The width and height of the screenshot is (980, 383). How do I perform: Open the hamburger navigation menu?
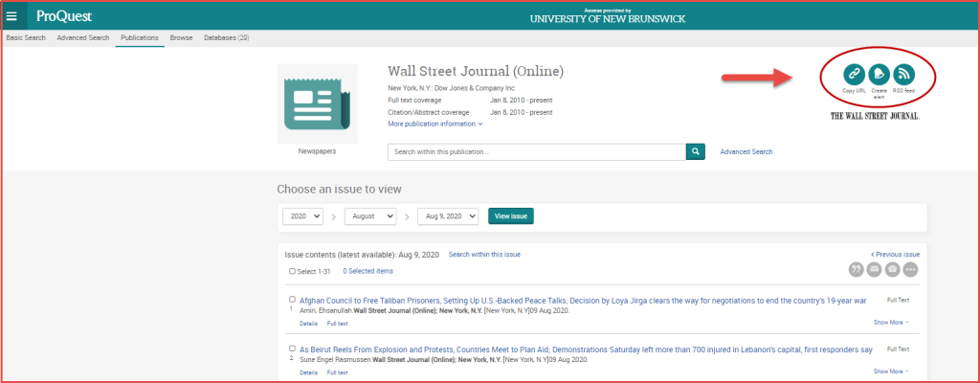[11, 16]
